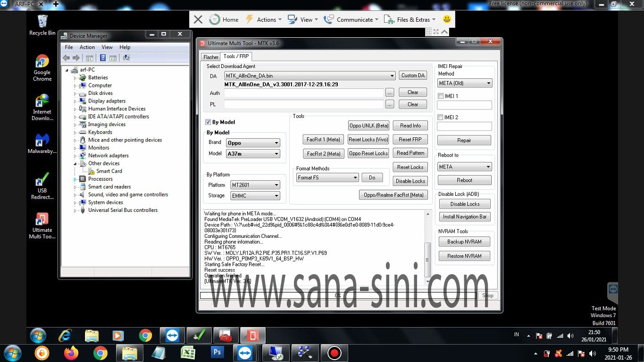Open the DA download agent dropdown
This screenshot has height=362, width=644.
[310, 76]
